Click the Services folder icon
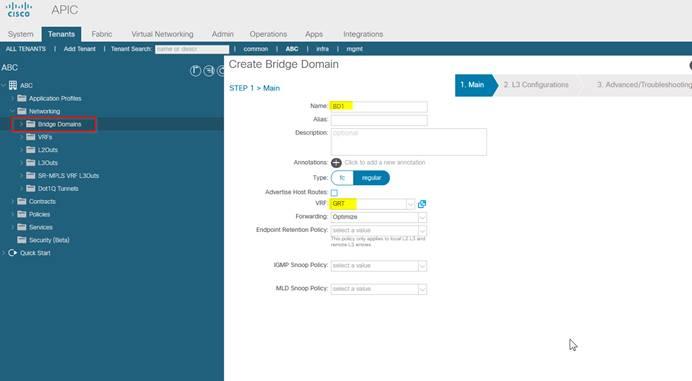The image size is (692, 381). [22, 227]
